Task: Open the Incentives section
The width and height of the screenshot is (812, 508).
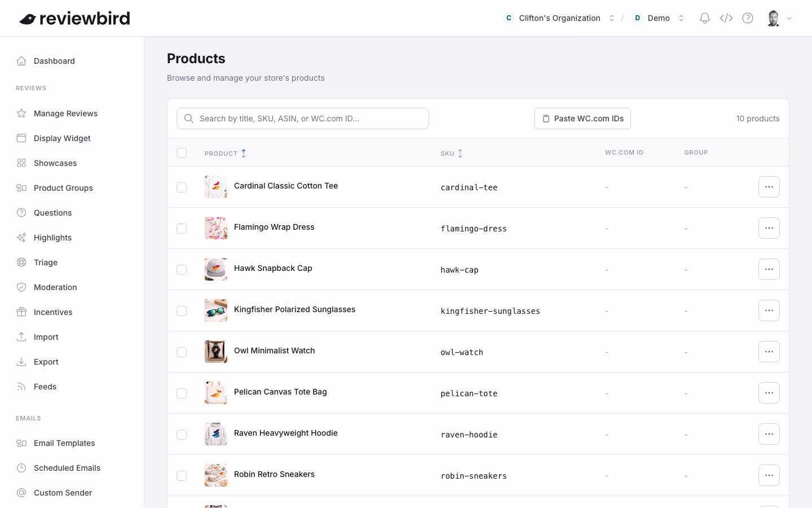Action: coord(53,312)
